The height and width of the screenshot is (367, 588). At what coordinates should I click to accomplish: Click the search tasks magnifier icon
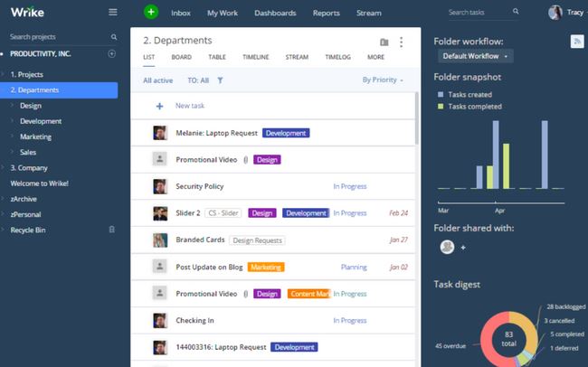[x=516, y=12]
